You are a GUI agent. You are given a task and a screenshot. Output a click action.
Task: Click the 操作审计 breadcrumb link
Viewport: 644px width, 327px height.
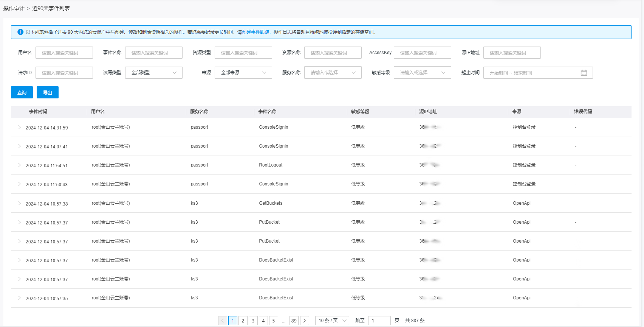14,8
